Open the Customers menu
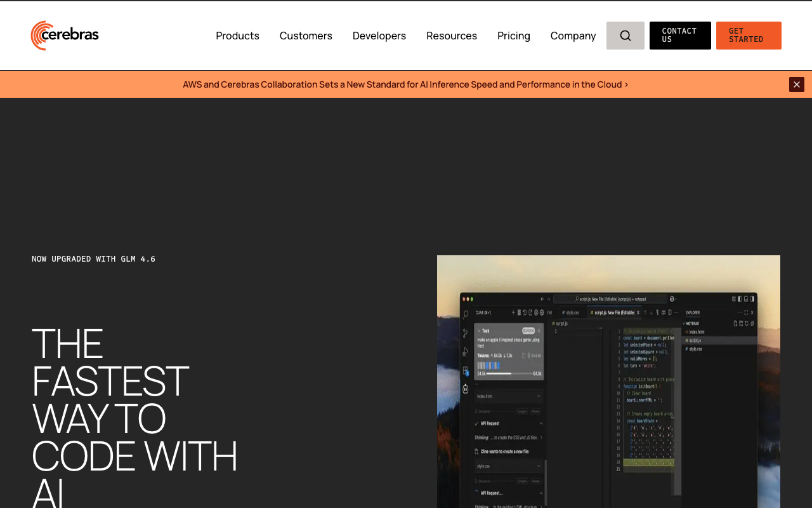 tap(306, 36)
